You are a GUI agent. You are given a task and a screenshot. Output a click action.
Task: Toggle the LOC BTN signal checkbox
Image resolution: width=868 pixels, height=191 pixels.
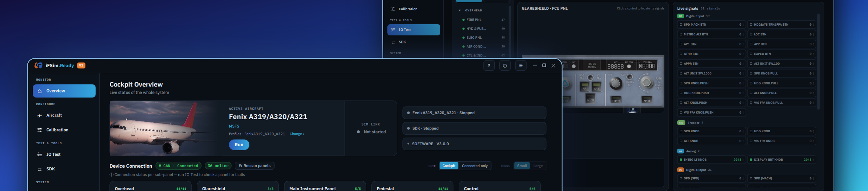(x=751, y=34)
